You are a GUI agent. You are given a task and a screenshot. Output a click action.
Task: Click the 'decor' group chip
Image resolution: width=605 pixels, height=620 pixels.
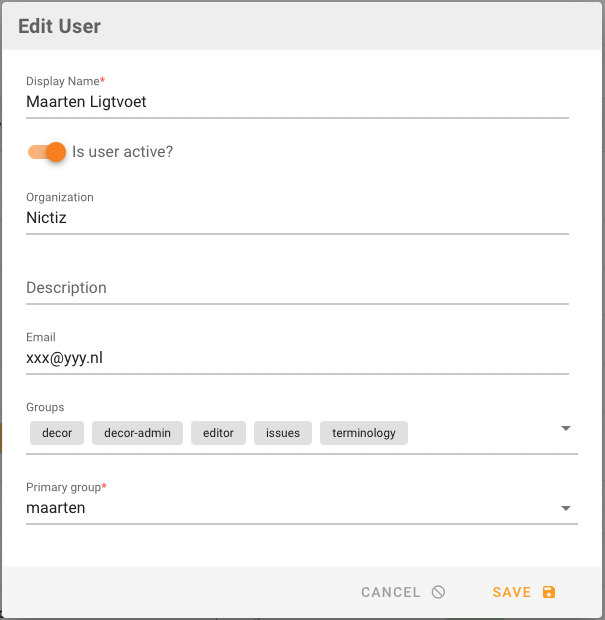click(57, 433)
